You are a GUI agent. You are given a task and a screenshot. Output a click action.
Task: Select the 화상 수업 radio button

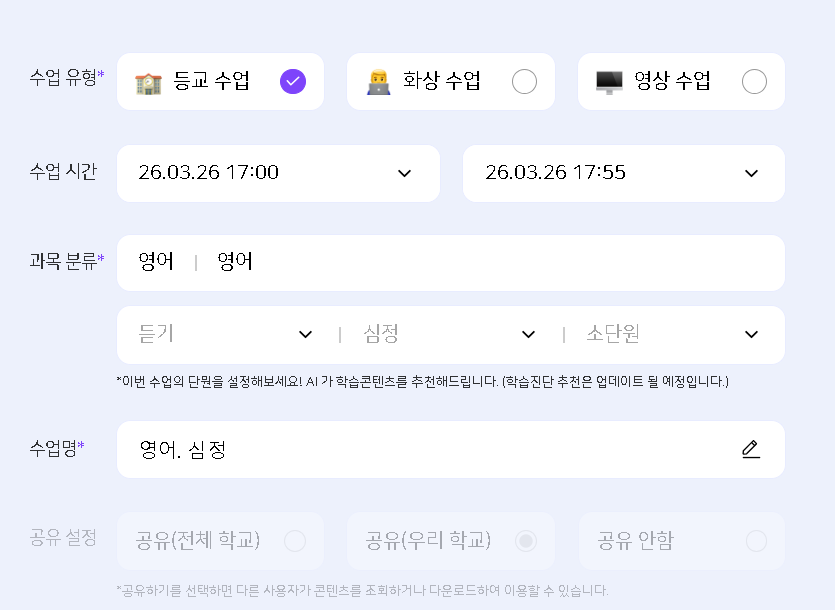coord(524,82)
